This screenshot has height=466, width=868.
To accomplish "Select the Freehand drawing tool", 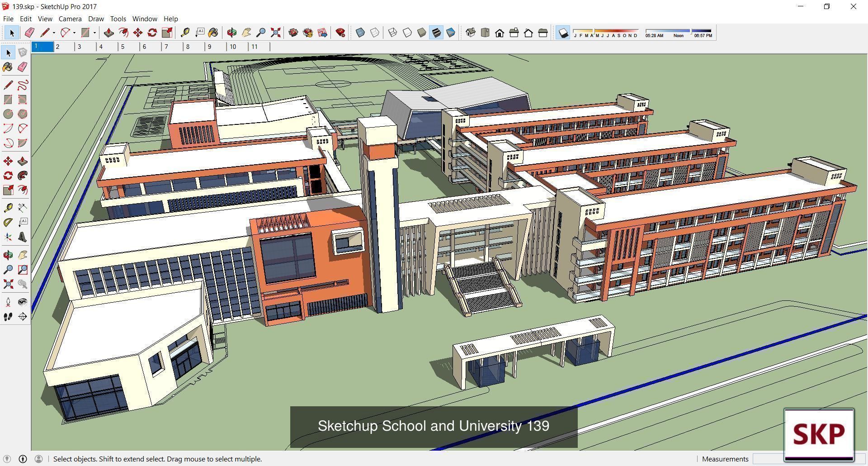I will pyautogui.click(x=23, y=85).
